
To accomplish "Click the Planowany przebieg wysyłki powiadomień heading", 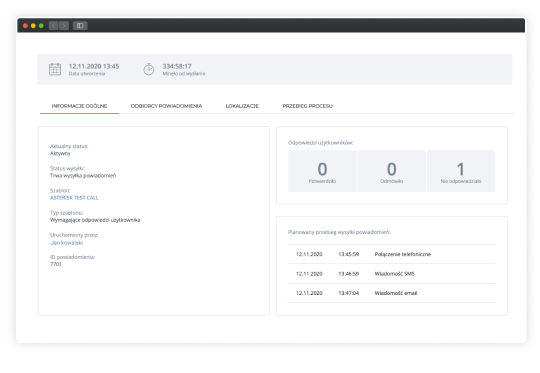I will click(339, 232).
